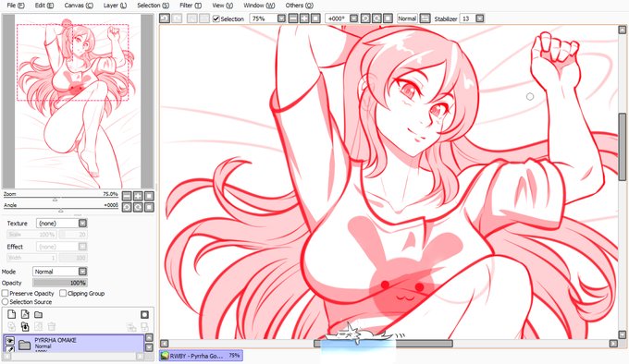The height and width of the screenshot is (364, 629).
Task: Switch to RWBY - Pyrrha document tab
Action: pos(201,355)
